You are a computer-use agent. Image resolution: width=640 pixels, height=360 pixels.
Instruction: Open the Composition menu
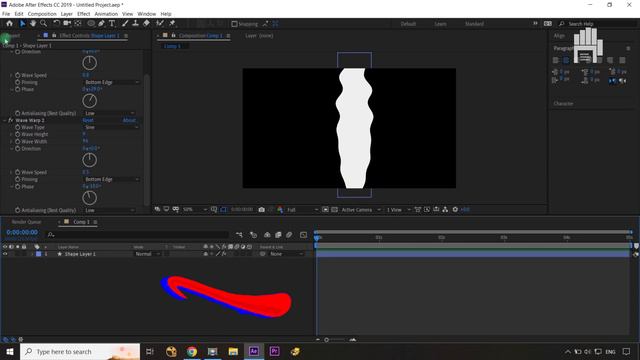(x=42, y=14)
